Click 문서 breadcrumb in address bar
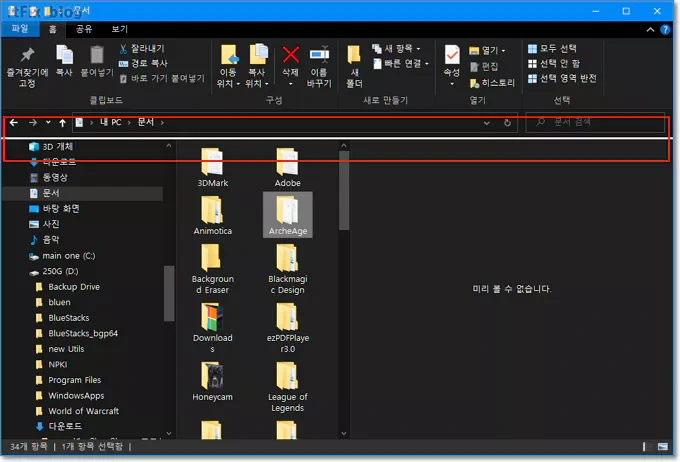The image size is (680, 462). [146, 123]
